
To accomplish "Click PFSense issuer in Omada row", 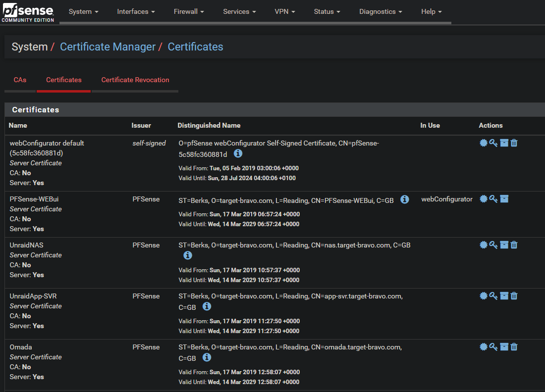I will [x=146, y=347].
